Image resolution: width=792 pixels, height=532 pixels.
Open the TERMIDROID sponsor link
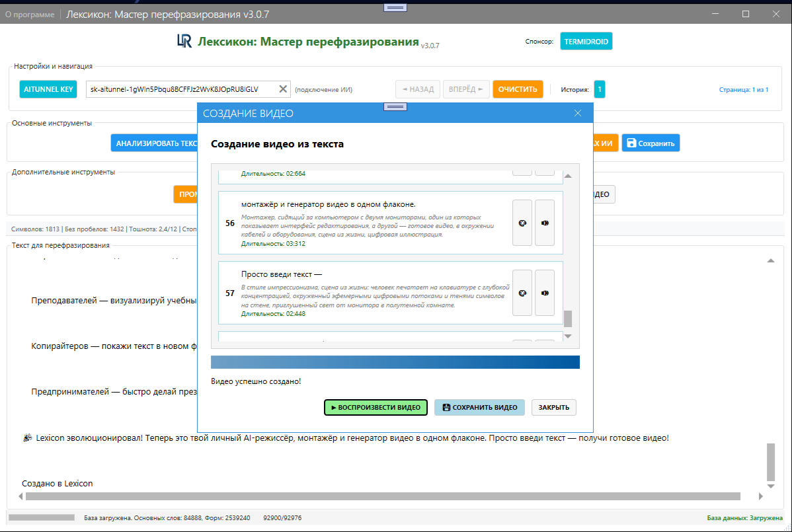[x=586, y=41]
